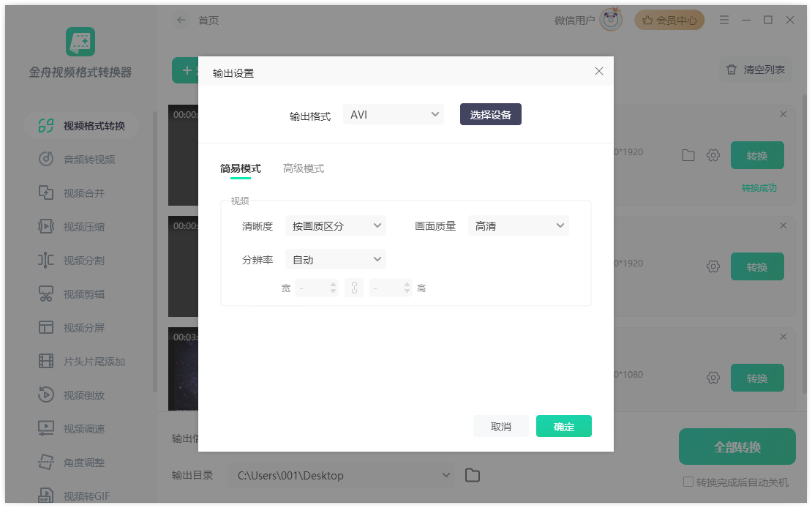Select the 简易模式 tab
812x508 pixels.
click(x=239, y=168)
